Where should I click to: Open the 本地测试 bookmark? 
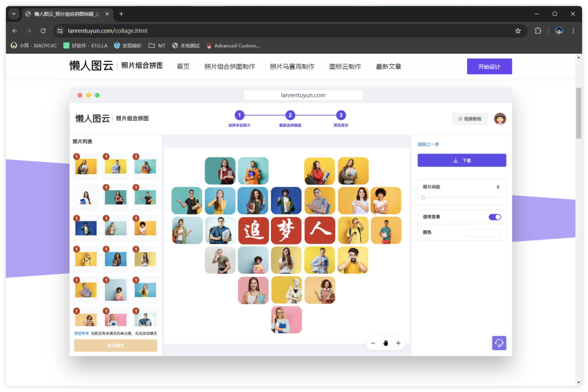tap(186, 45)
